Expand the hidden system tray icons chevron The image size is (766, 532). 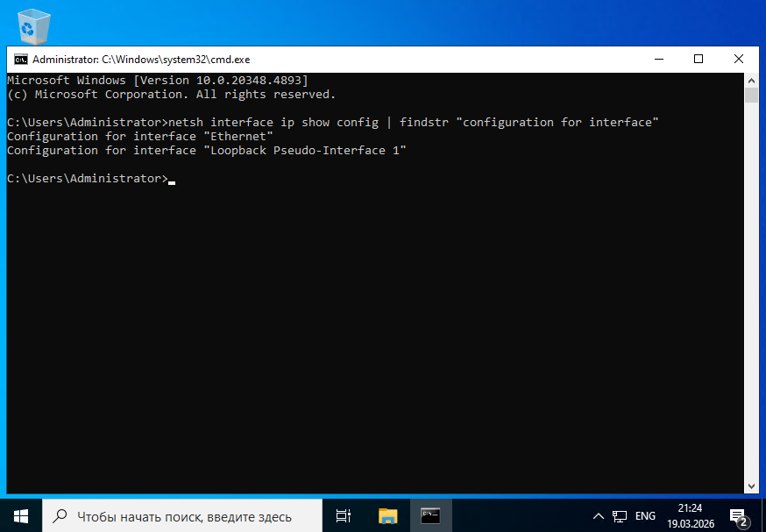pyautogui.click(x=599, y=516)
